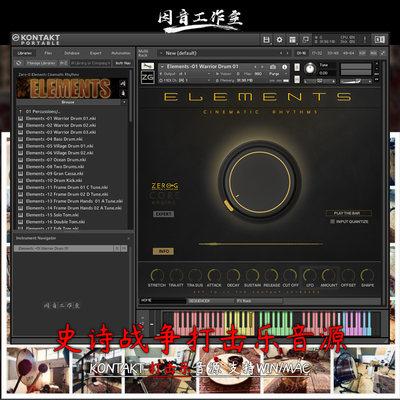The height and width of the screenshot is (400, 400).
Task: Switch to the Files tab
Action: [x=48, y=53]
